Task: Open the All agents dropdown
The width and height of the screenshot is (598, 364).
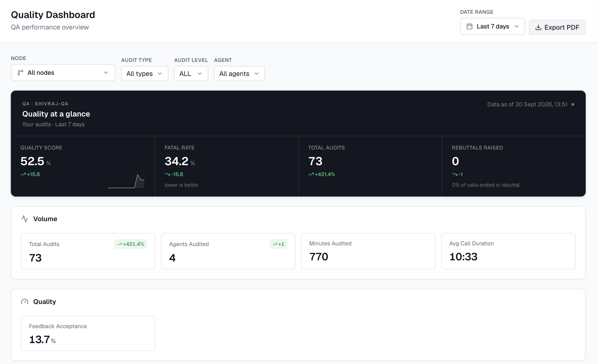Action: tap(239, 74)
